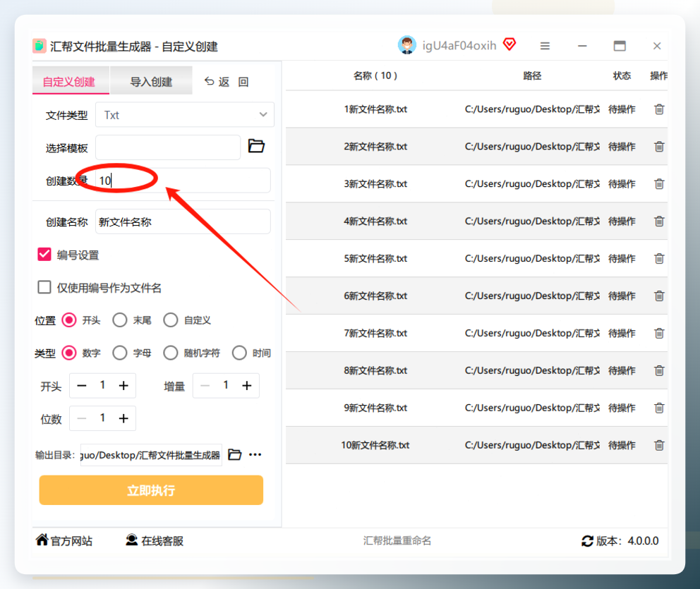Select type 数字 radio button
The height and width of the screenshot is (589, 700).
pos(69,353)
